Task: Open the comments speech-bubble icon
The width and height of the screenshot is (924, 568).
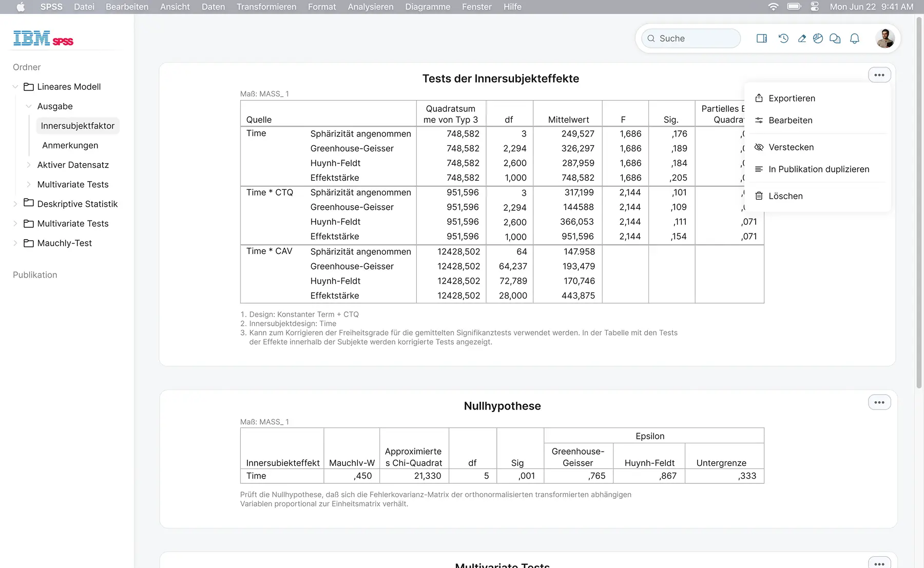Action: tap(835, 38)
